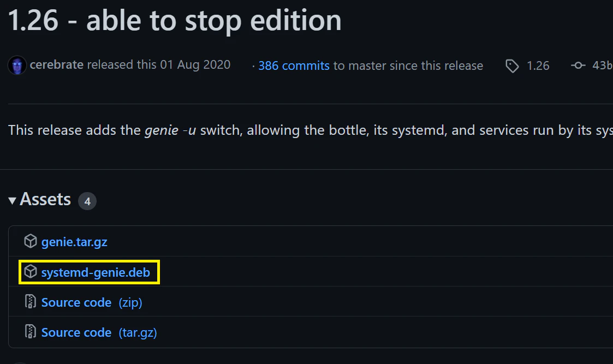Image resolution: width=613 pixels, height=364 pixels.
Task: Click the tag icon beside 1.26
Action: coord(512,65)
